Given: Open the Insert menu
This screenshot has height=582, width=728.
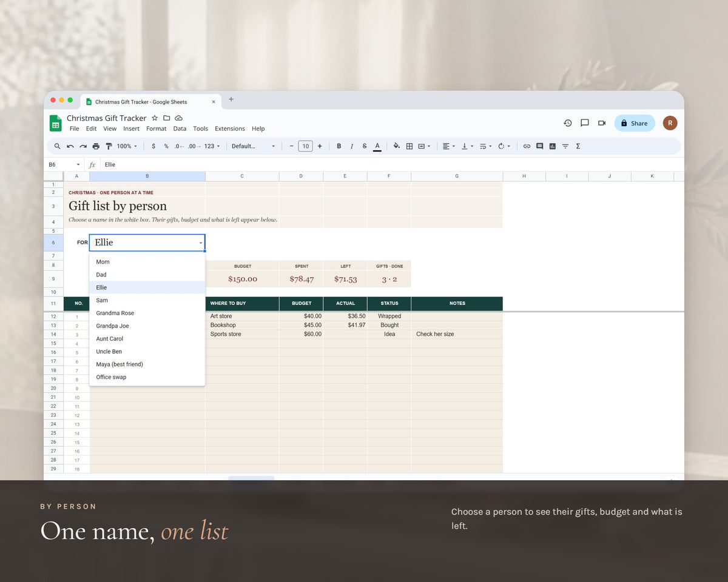Looking at the screenshot, I should [132, 129].
